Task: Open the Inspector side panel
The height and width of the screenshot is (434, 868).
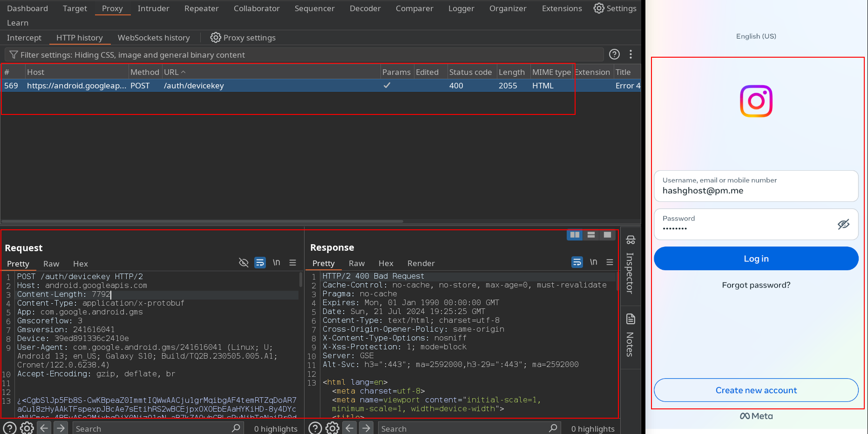Action: (x=630, y=265)
